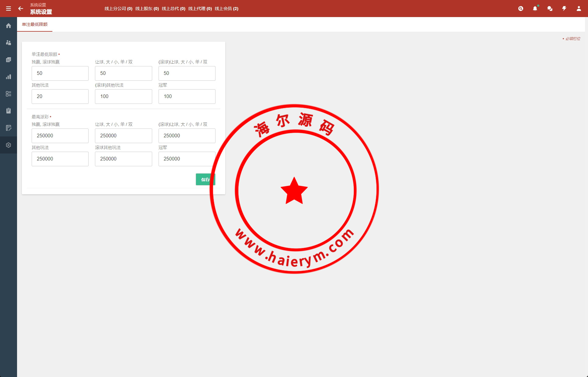Click the 其他玩法 minimum field showing 20

60,97
